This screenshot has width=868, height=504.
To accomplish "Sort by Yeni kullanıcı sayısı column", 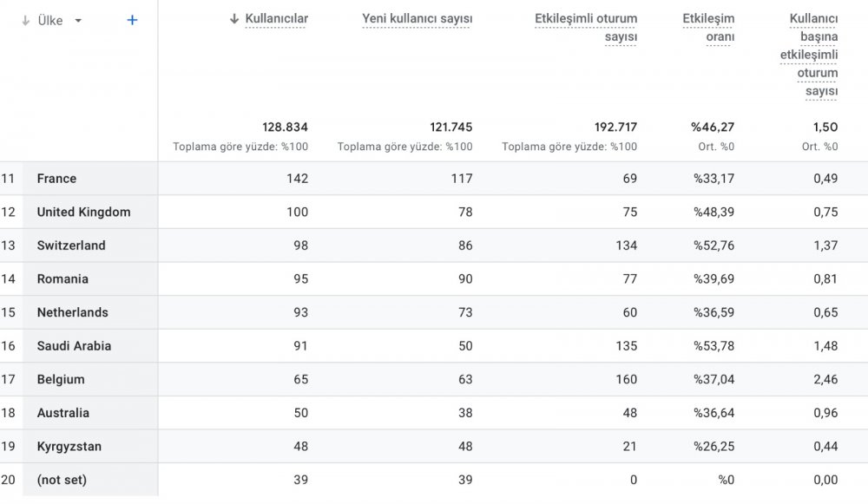I will click(x=417, y=19).
